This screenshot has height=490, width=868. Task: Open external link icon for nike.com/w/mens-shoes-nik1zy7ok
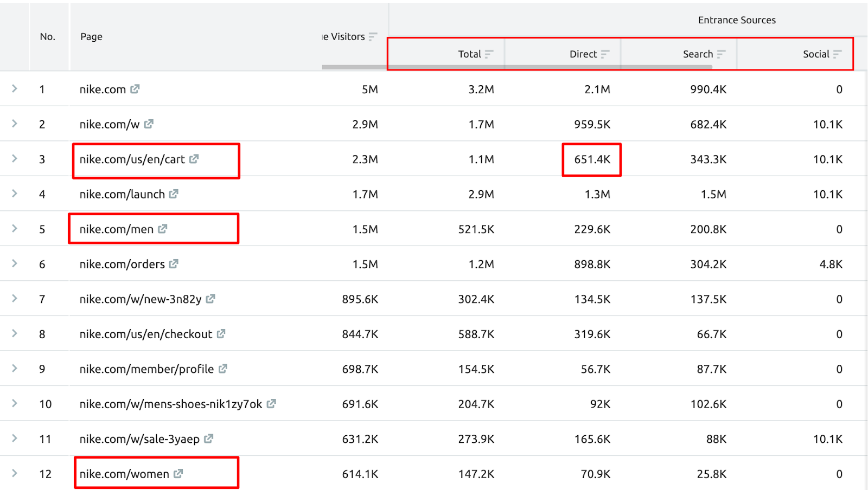271,404
